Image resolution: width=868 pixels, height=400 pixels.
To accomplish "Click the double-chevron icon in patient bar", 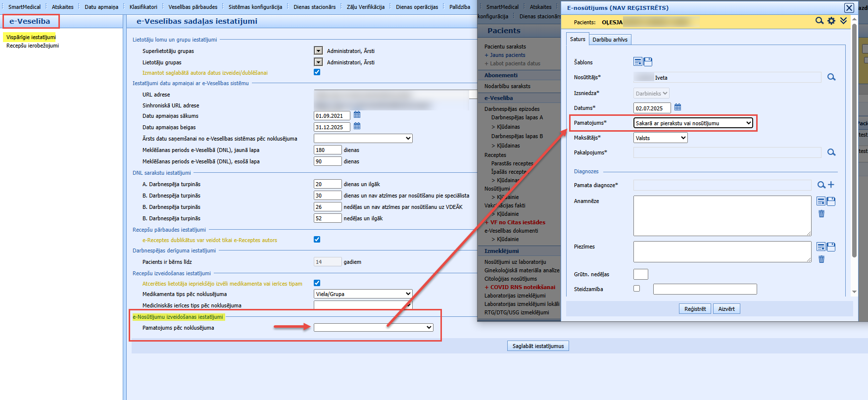I will [843, 21].
